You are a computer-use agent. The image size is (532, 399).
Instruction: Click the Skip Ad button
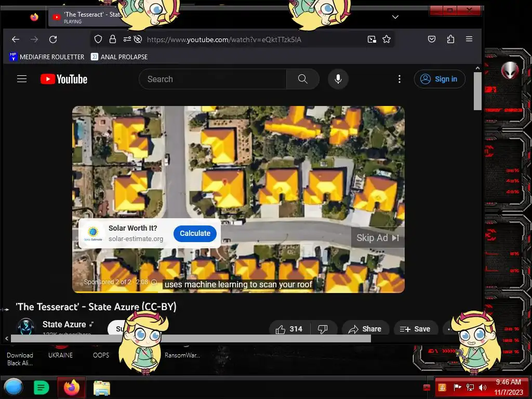pos(378,238)
